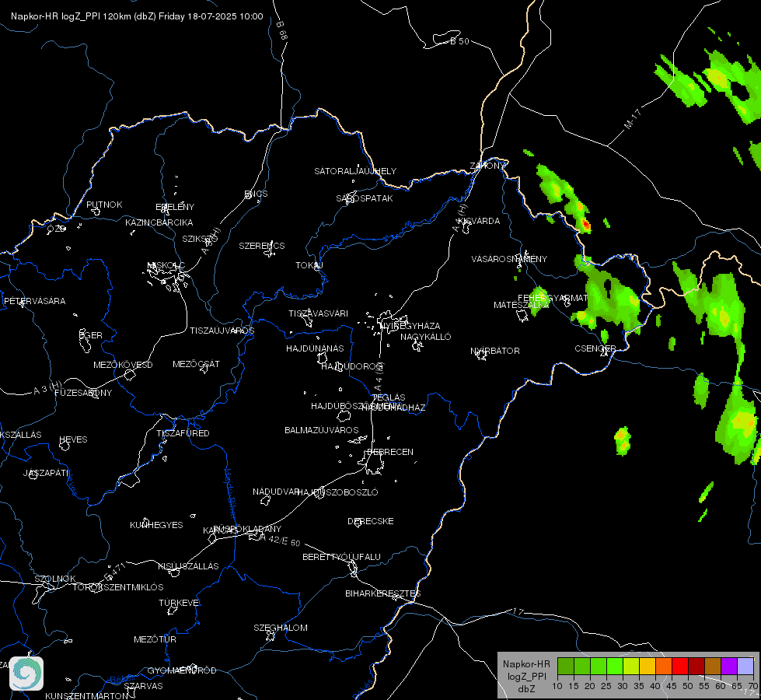The height and width of the screenshot is (700, 761).
Task: Click the Napkor-HR label in the legend
Action: point(526,664)
